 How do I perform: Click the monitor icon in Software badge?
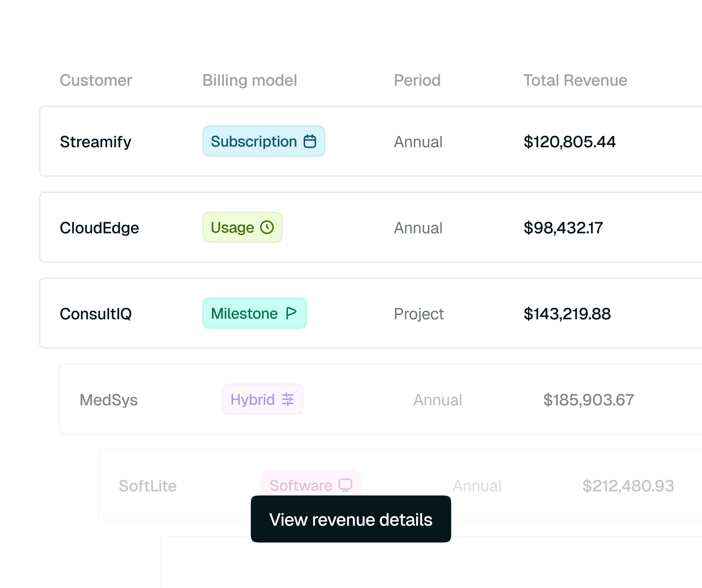click(x=345, y=485)
